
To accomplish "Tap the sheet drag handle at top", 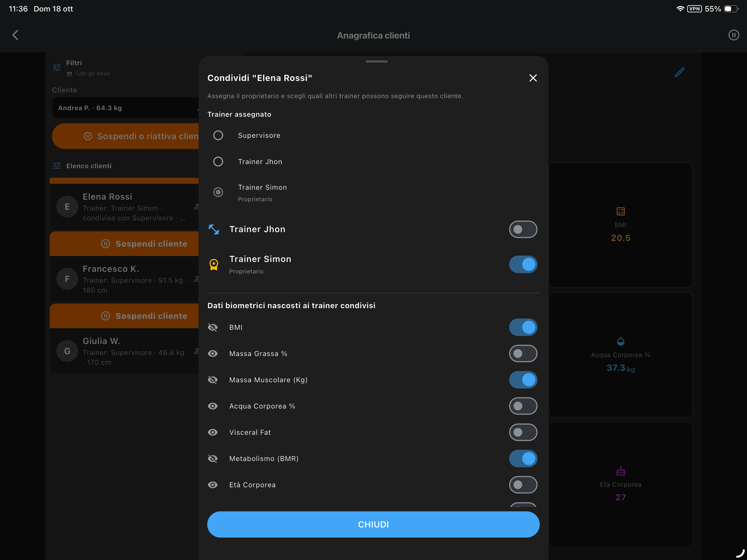I will pyautogui.click(x=377, y=62).
